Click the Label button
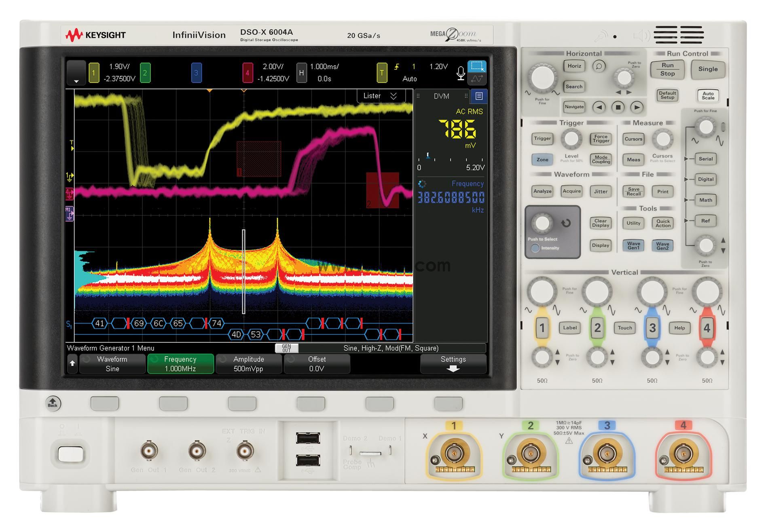 coord(570,328)
